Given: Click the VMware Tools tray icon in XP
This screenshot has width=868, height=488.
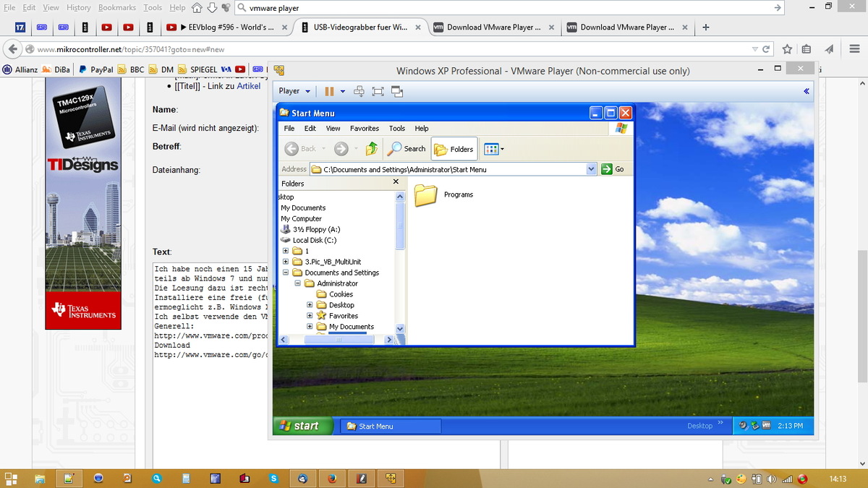Looking at the screenshot, I should tap(766, 426).
